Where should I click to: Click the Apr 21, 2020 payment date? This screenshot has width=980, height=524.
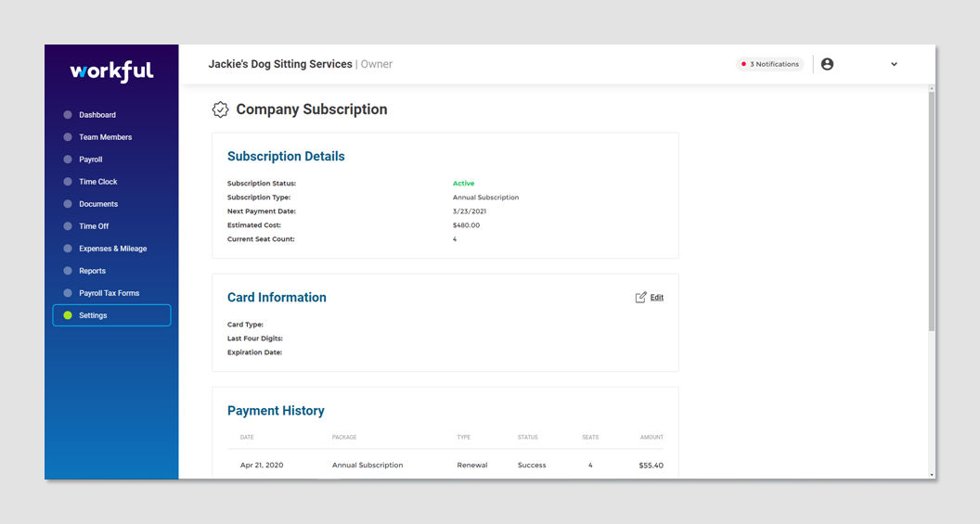click(262, 466)
